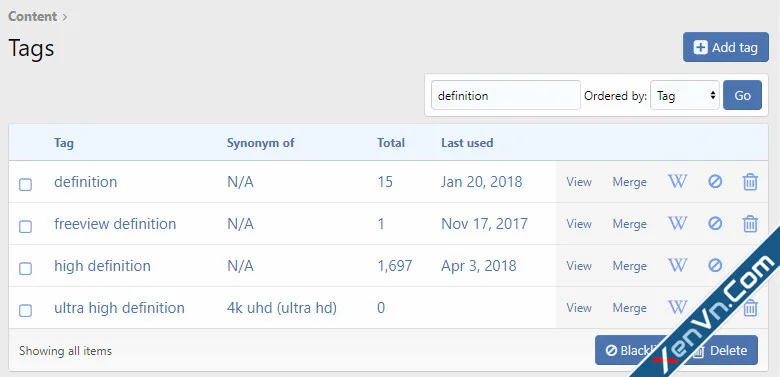Click blacklist icon for freeview definition tag
This screenshot has height=377, width=780.
point(715,224)
